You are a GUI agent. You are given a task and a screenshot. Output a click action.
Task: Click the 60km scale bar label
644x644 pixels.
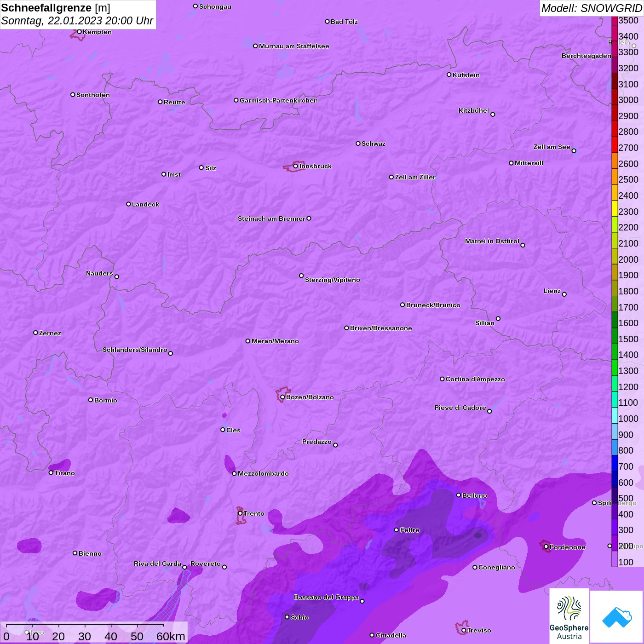pos(171,636)
